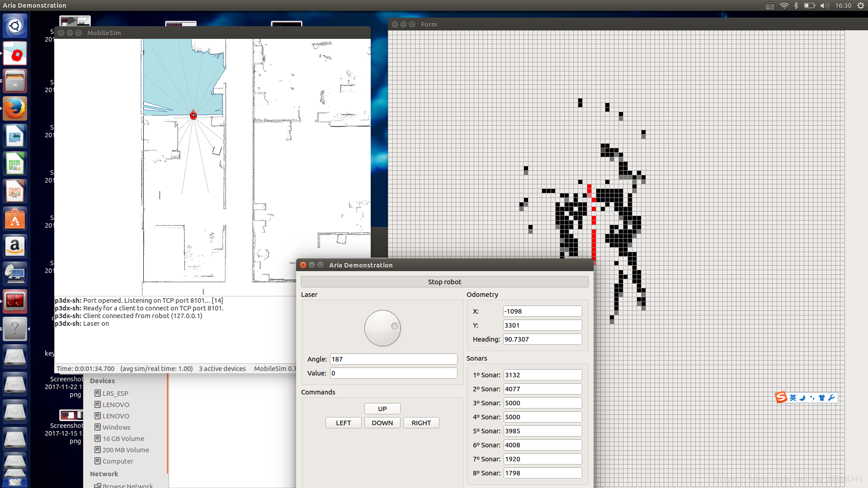This screenshot has width=868, height=488.
Task: Open LibreOffice Impress from the dock
Action: (15, 192)
